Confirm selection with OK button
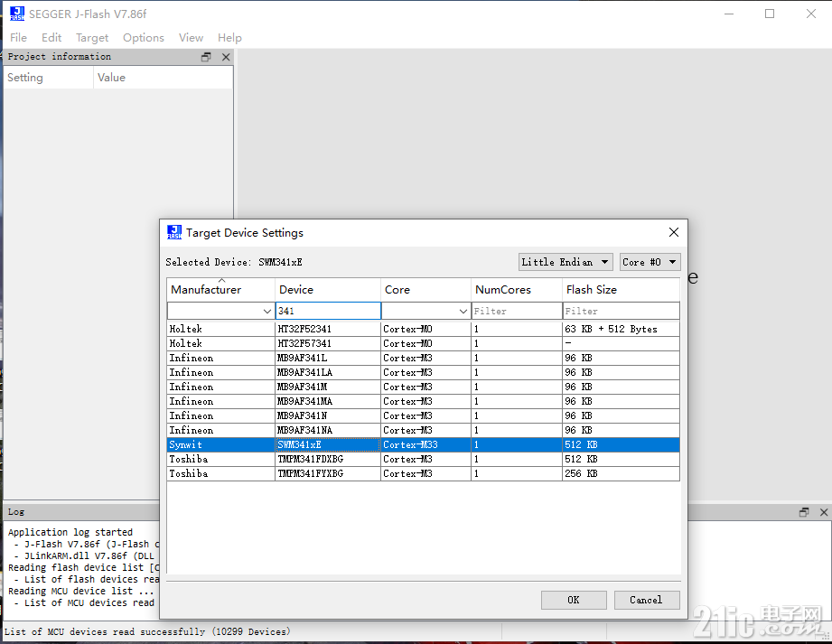 click(574, 600)
